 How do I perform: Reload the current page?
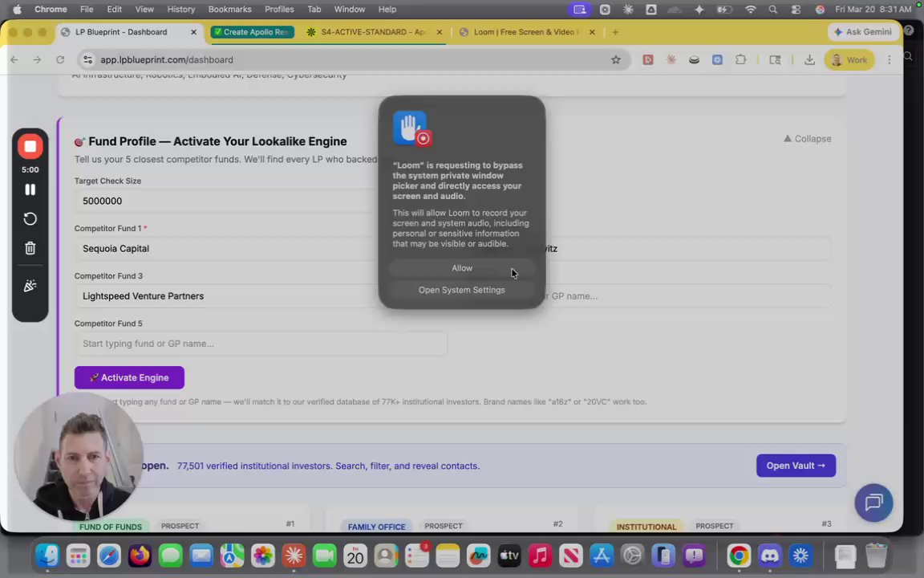click(60, 59)
